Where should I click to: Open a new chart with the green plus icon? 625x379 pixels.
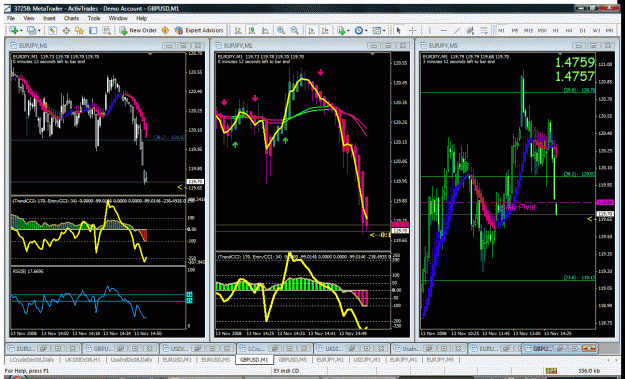[x=14, y=30]
